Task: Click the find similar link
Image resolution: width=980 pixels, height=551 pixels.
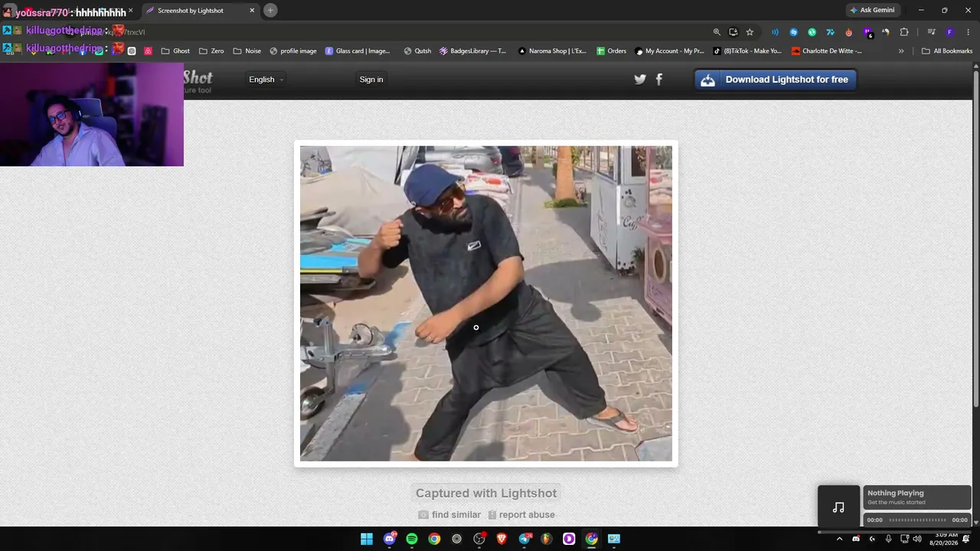Action: point(449,515)
